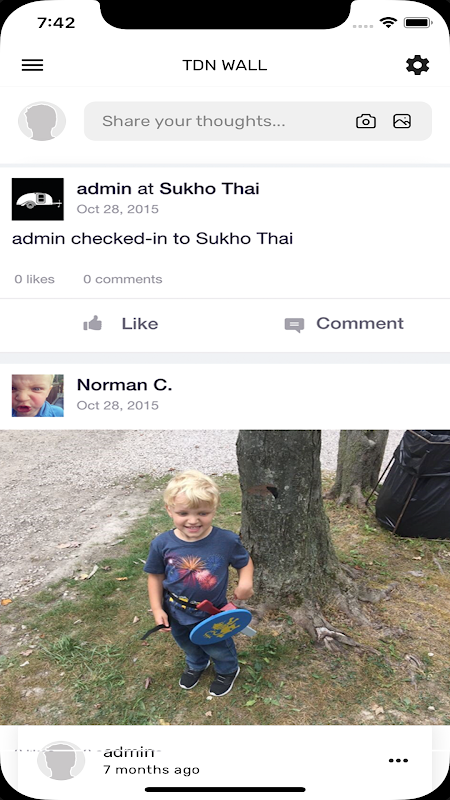The image size is (450, 800).
Task: Open the photo of boy by tree
Action: [225, 577]
